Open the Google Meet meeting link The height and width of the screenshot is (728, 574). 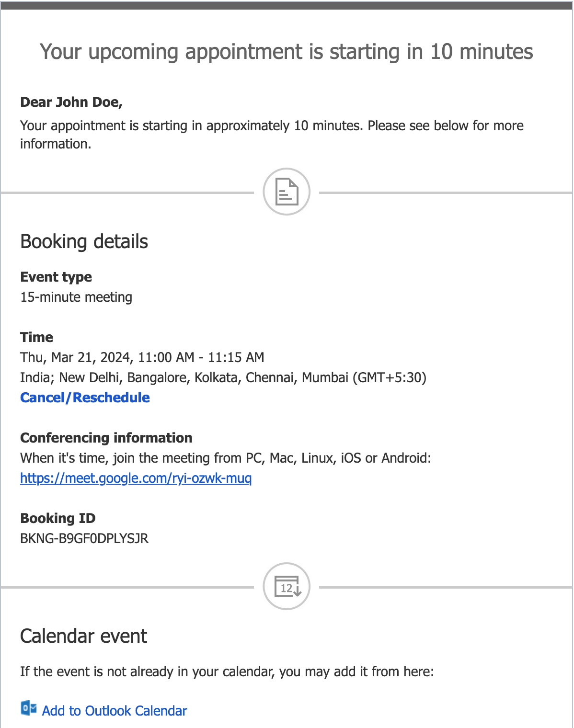136,478
